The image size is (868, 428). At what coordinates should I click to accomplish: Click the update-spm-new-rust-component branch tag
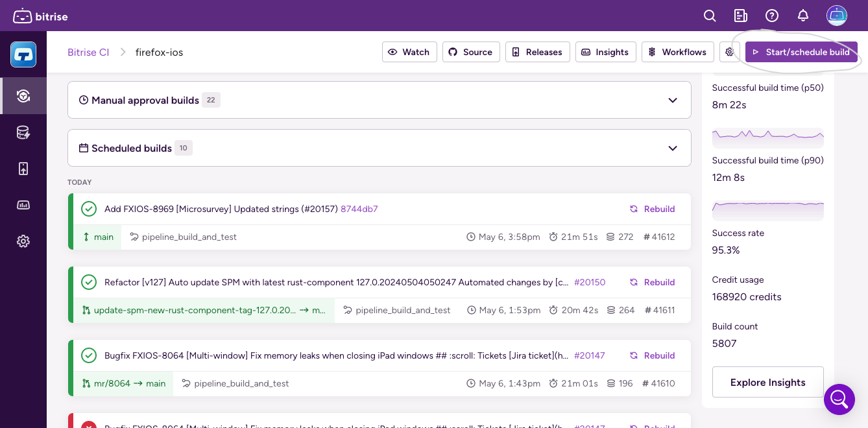tap(204, 310)
